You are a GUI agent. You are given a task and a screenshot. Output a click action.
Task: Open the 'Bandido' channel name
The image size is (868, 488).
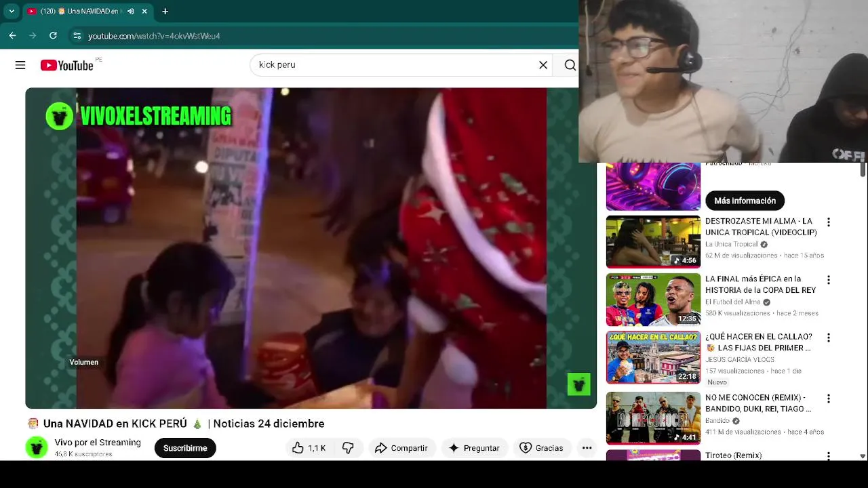(x=717, y=421)
